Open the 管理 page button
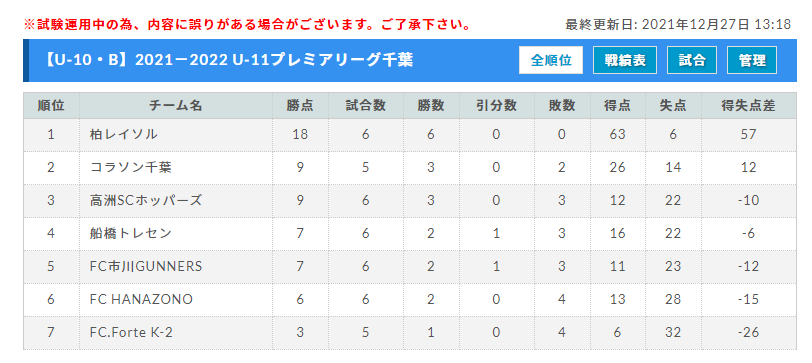 752,61
